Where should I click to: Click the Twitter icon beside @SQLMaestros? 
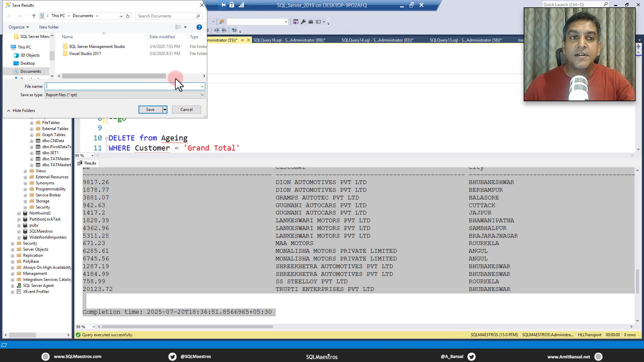click(x=172, y=357)
